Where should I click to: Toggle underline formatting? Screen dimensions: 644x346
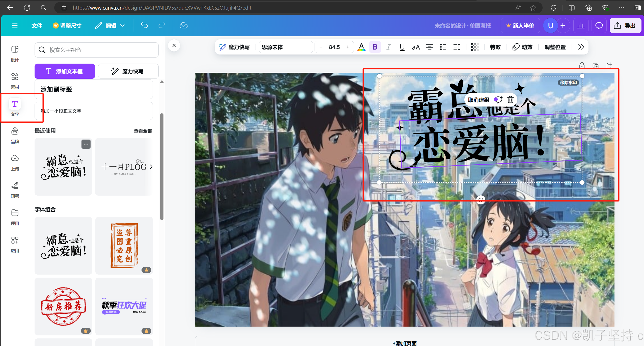click(402, 47)
